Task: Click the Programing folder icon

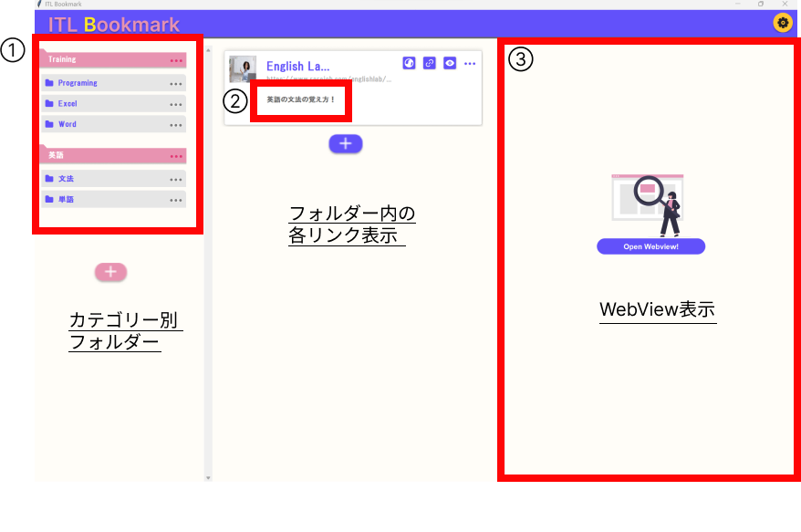Action: tap(49, 83)
